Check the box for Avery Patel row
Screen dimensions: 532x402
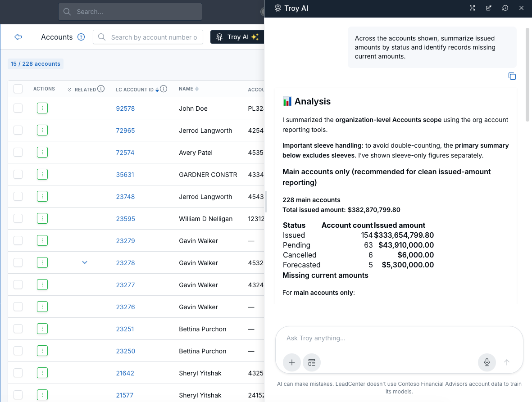click(18, 152)
